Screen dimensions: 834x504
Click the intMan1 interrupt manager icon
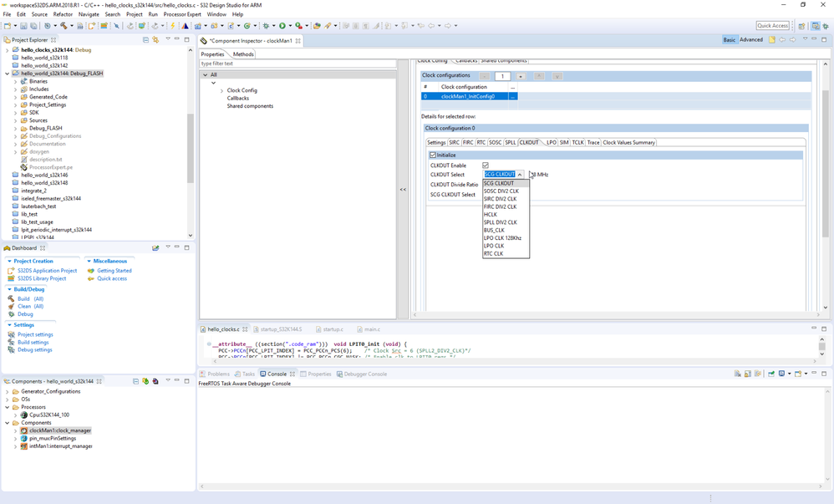[24, 446]
